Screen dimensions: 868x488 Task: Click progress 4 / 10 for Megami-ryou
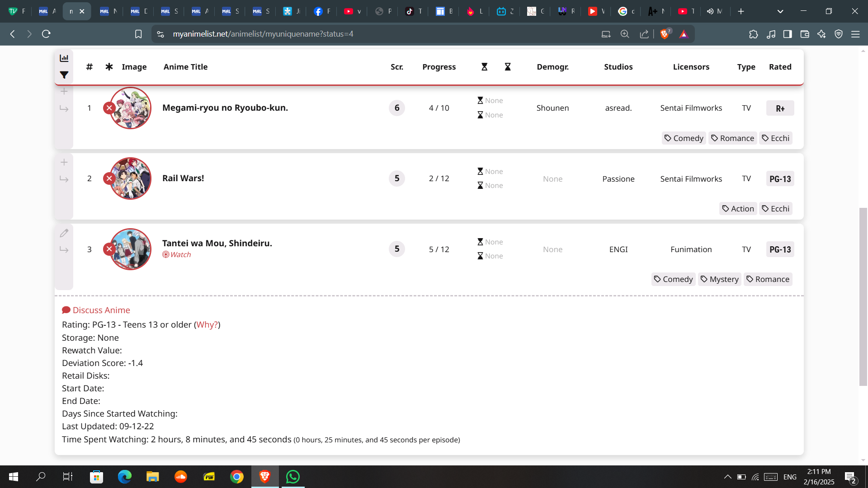coord(439,108)
